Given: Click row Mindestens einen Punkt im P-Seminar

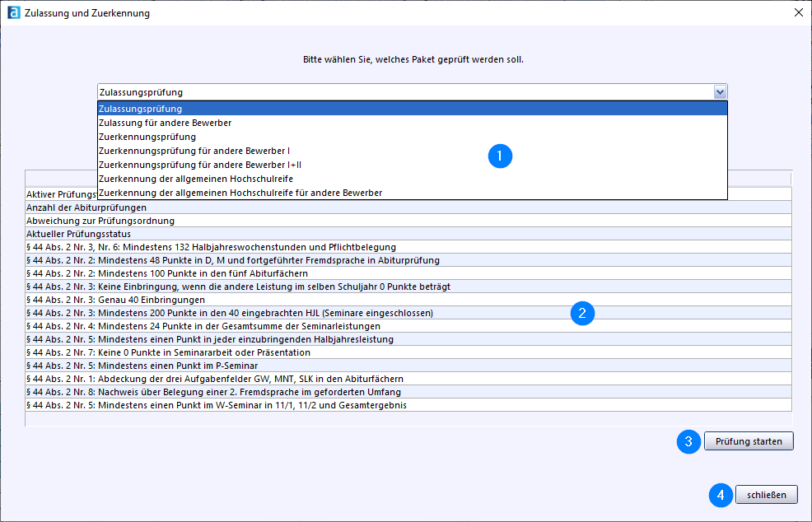Looking at the screenshot, I should point(408,366).
